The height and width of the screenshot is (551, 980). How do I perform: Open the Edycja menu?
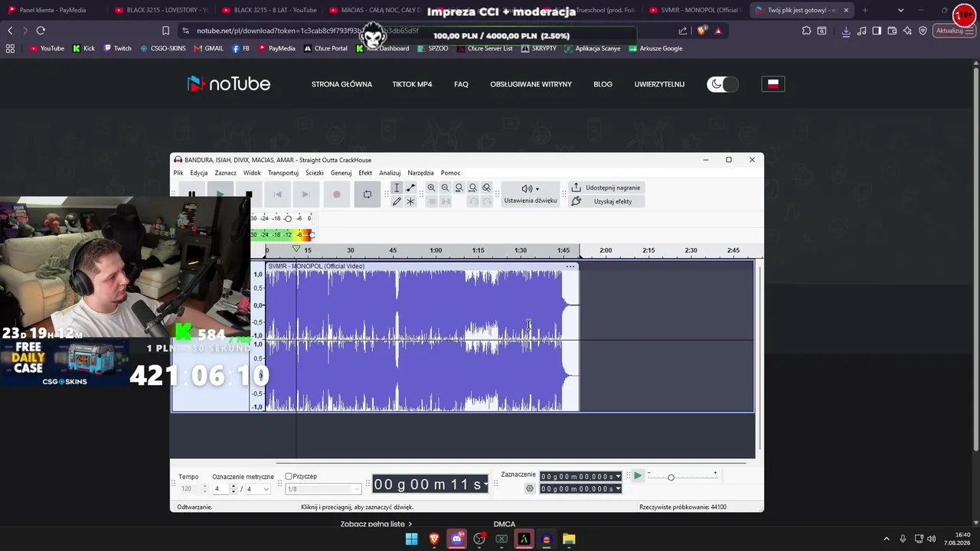point(199,173)
